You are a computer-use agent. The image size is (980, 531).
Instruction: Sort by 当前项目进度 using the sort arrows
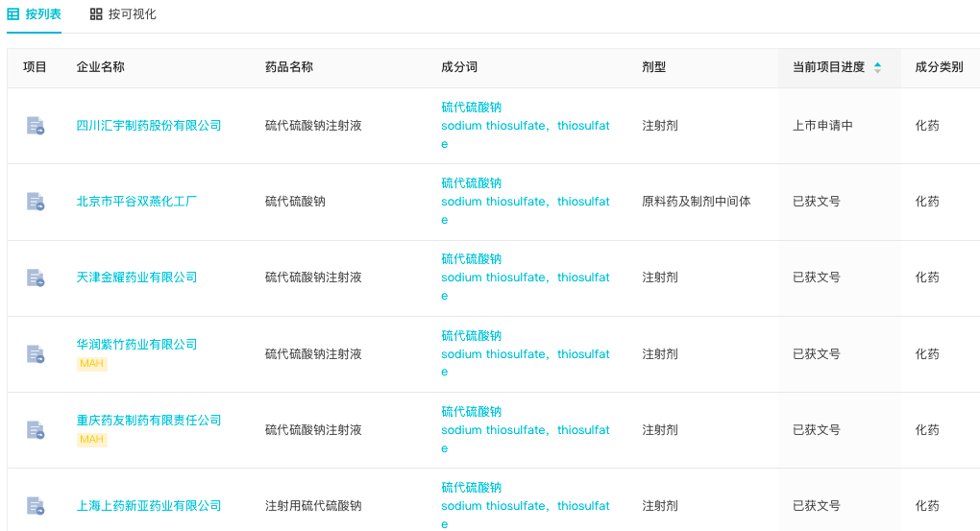click(877, 67)
